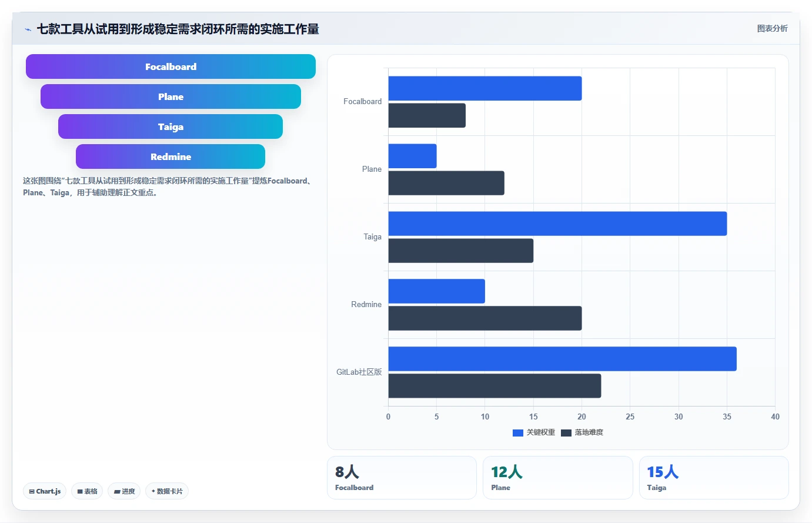Click the 数据卡片 tag chip
The height and width of the screenshot is (523, 812).
pyautogui.click(x=167, y=491)
